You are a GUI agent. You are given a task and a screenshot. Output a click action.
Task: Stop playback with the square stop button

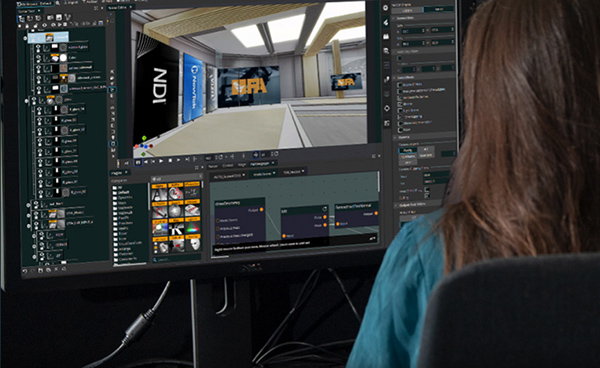170,161
